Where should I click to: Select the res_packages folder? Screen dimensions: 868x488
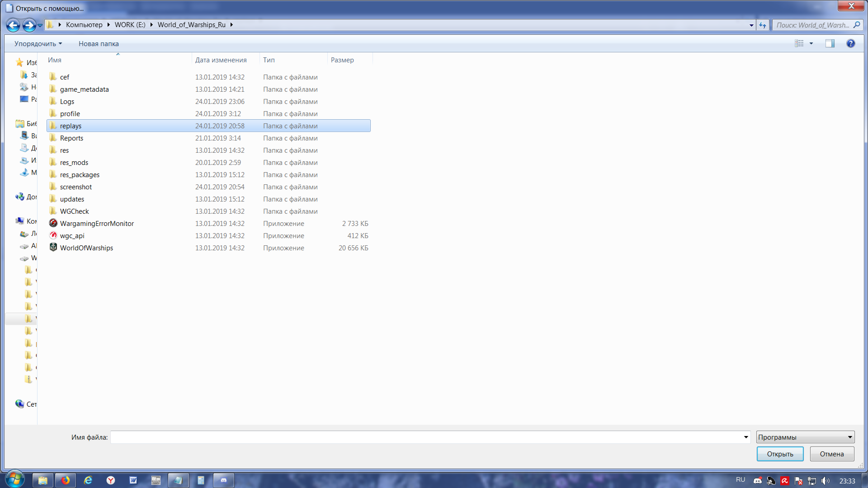[x=209, y=174]
